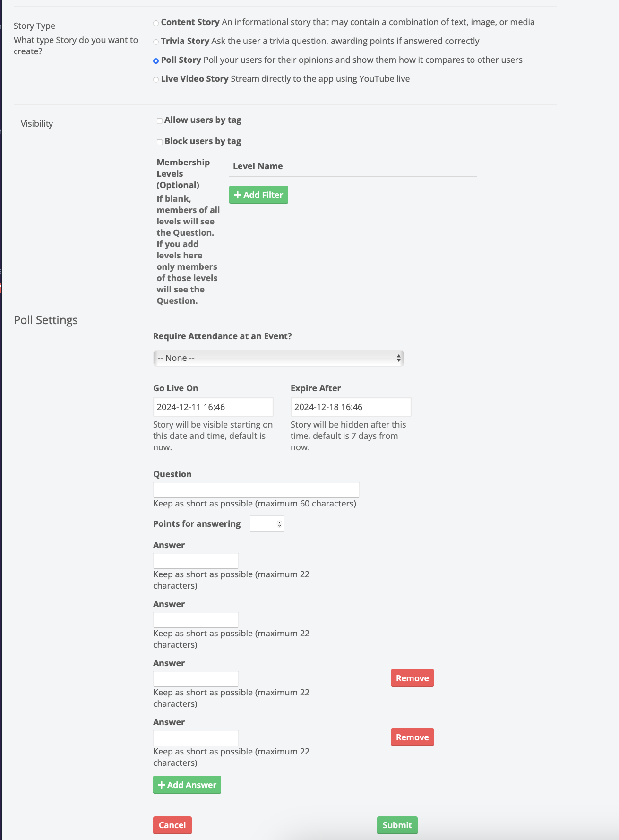Click the Points for answering stepper arrows

(279, 524)
